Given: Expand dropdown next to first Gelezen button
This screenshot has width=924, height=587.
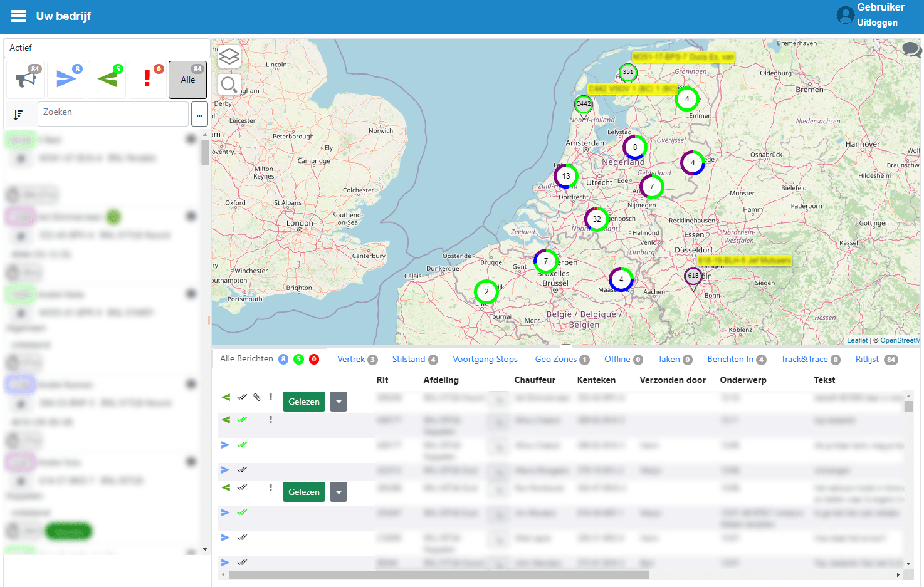Looking at the screenshot, I should pyautogui.click(x=339, y=402).
